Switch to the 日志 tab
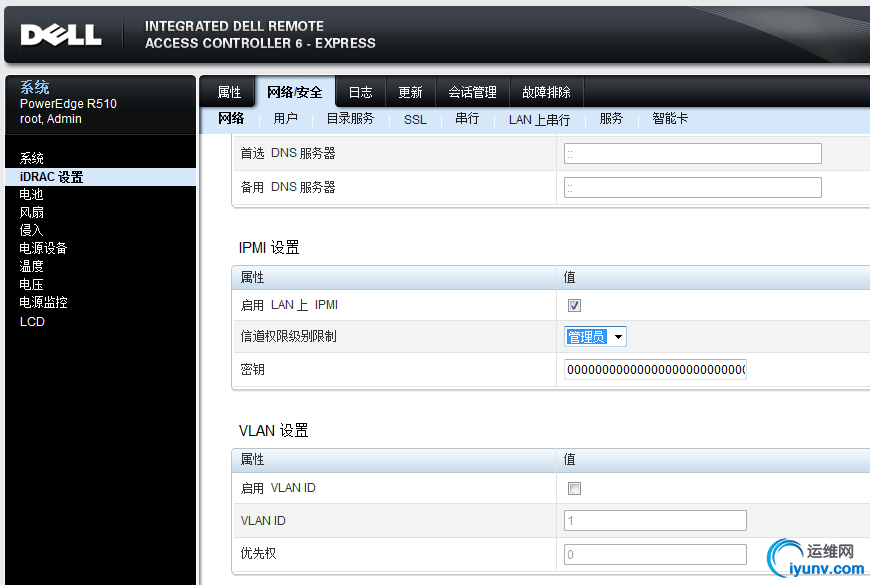The width and height of the screenshot is (870, 585). coord(361,92)
